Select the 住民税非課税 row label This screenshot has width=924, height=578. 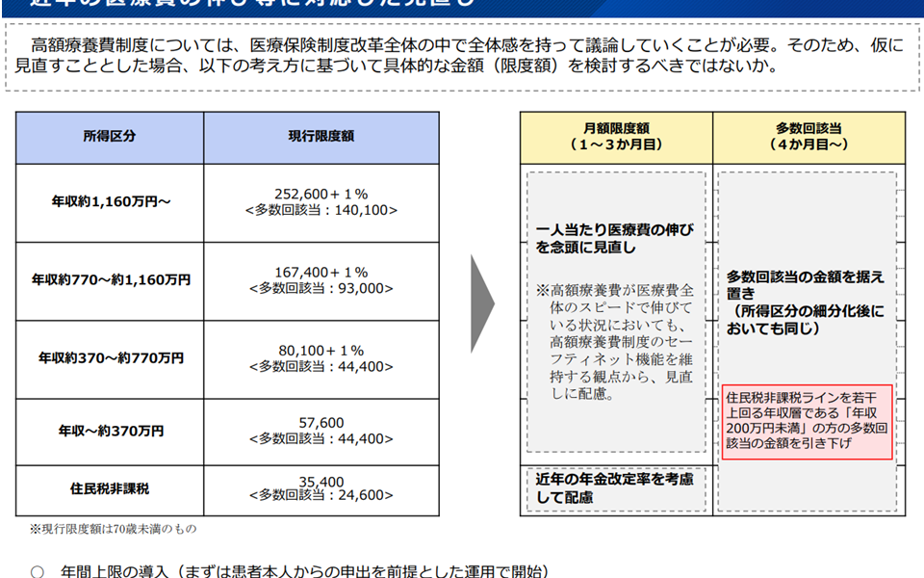click(x=110, y=488)
